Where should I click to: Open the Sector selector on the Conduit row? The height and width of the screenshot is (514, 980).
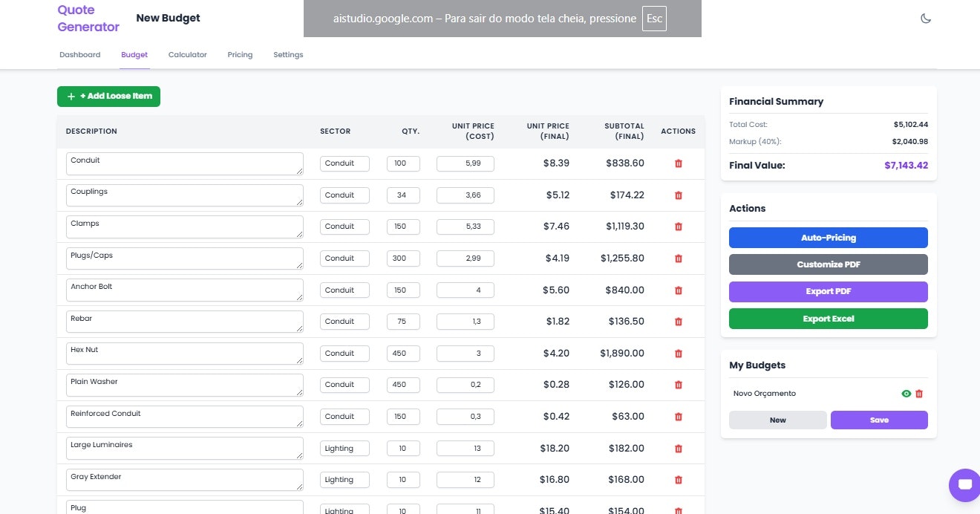pyautogui.click(x=344, y=163)
